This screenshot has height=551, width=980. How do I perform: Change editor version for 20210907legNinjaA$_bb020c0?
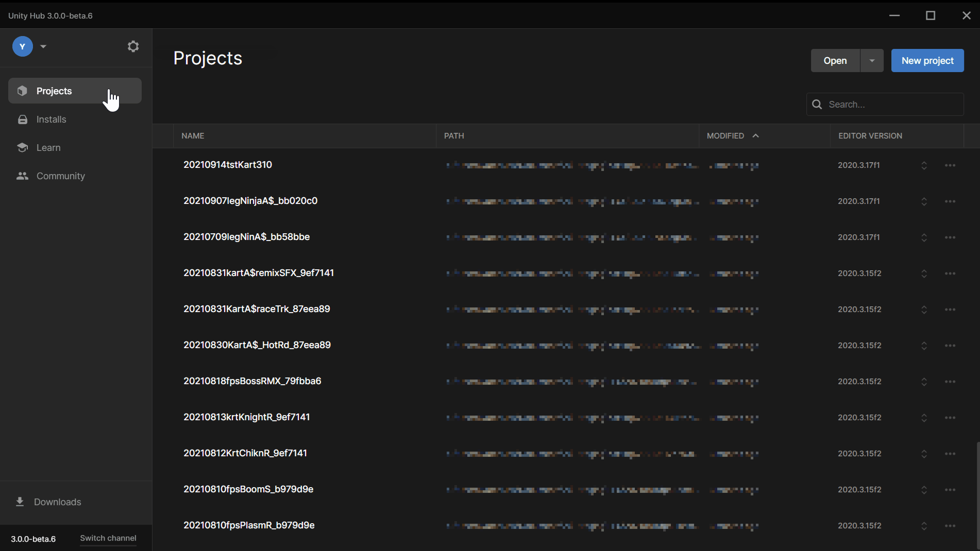924,201
